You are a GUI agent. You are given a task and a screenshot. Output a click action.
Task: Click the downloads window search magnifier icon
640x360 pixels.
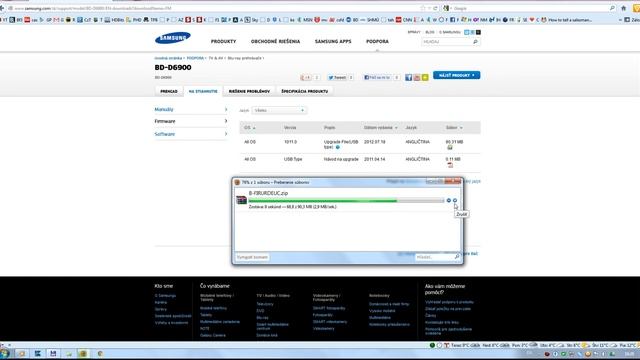(x=457, y=257)
